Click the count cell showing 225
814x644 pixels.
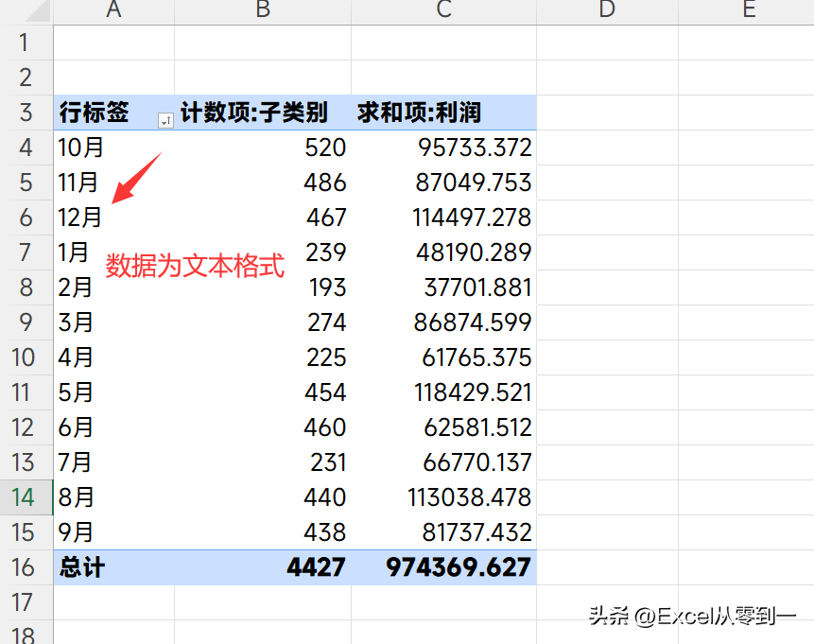click(x=263, y=357)
